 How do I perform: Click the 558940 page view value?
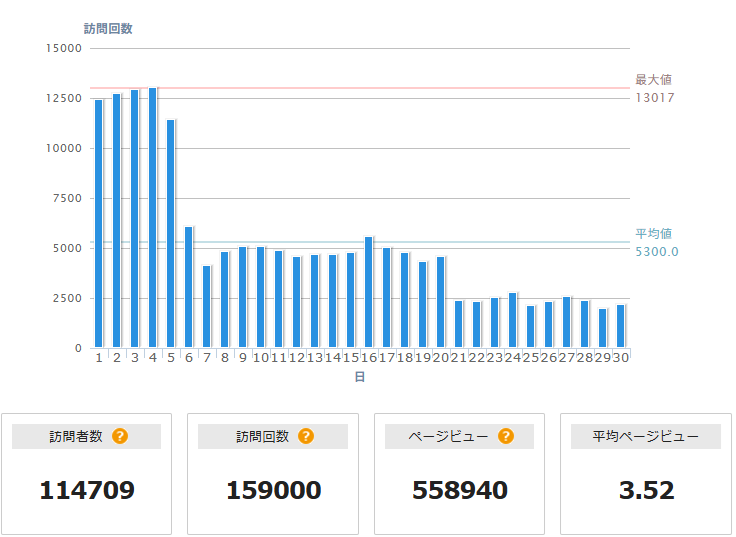click(460, 490)
